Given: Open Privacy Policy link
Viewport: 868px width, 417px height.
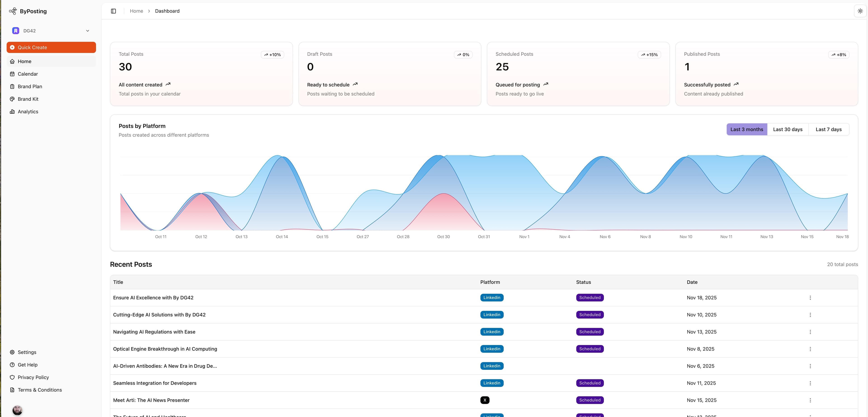Looking at the screenshot, I should click(x=33, y=377).
